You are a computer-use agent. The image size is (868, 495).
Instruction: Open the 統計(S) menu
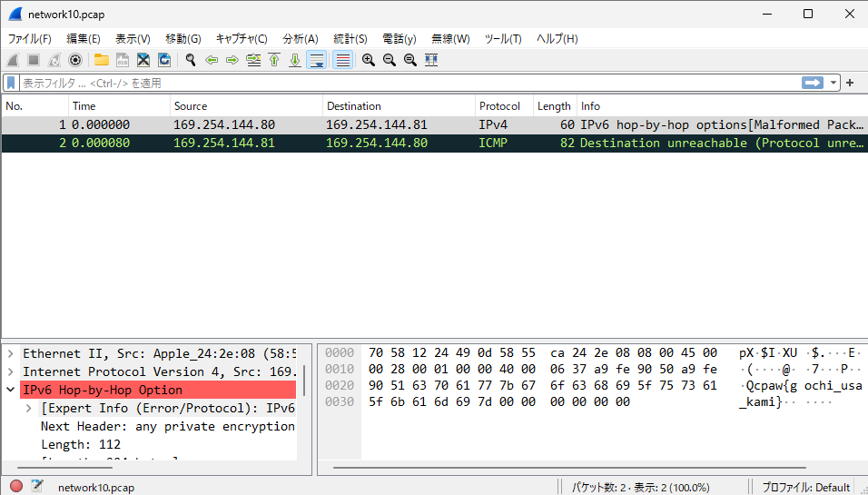(350, 39)
